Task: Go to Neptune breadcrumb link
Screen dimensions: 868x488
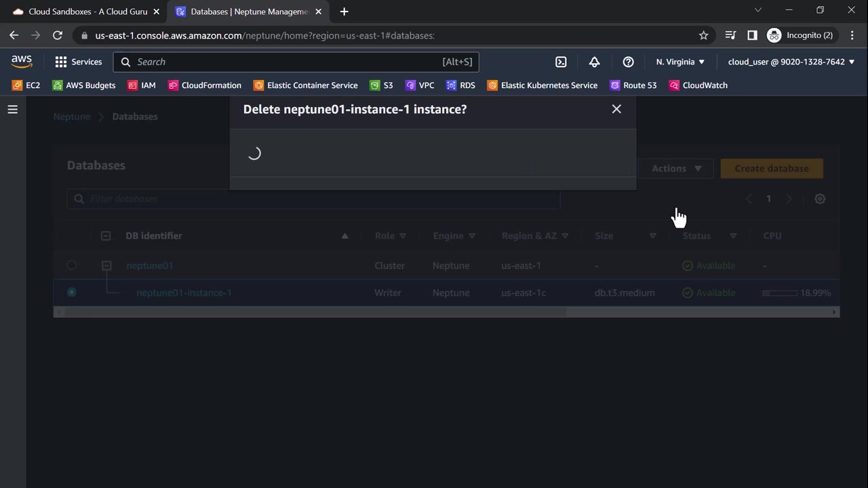Action: 72,117
